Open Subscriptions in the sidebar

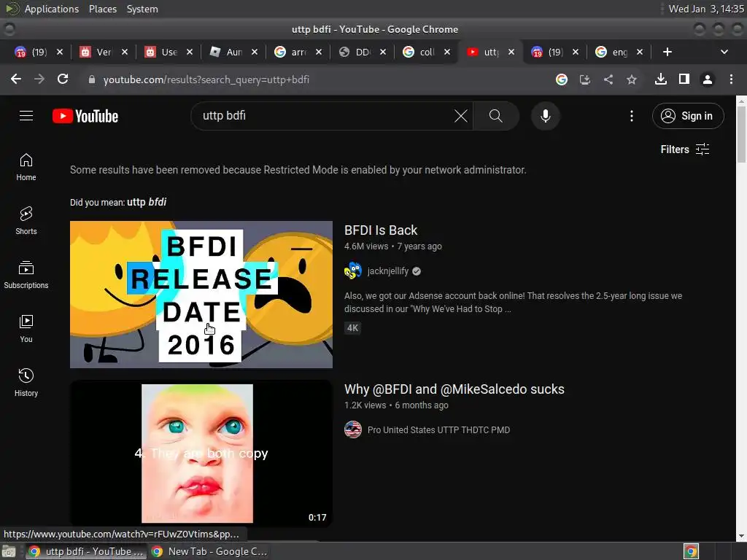[x=26, y=275]
